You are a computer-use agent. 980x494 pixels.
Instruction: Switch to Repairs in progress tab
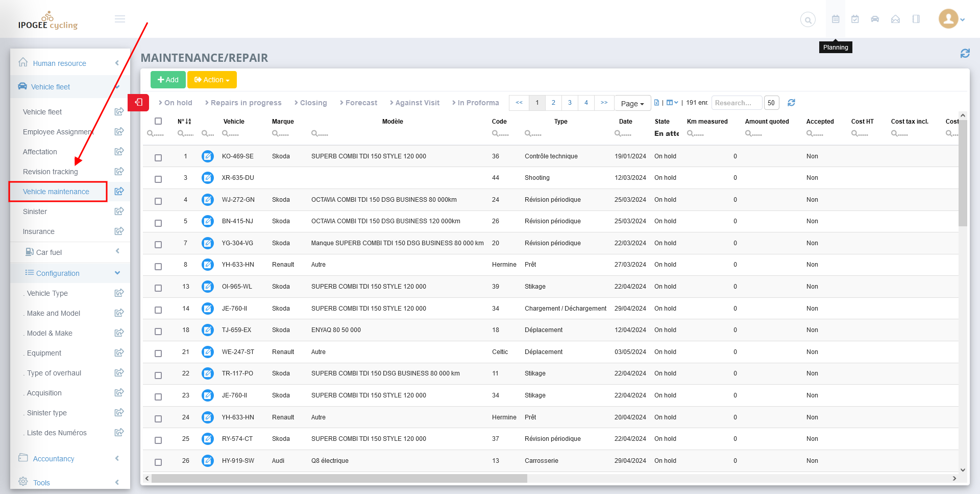click(243, 103)
